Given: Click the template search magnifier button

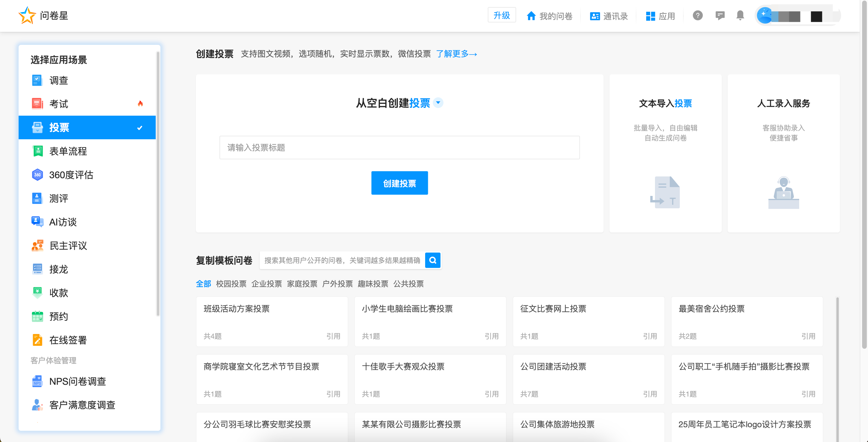Looking at the screenshot, I should (x=433, y=260).
